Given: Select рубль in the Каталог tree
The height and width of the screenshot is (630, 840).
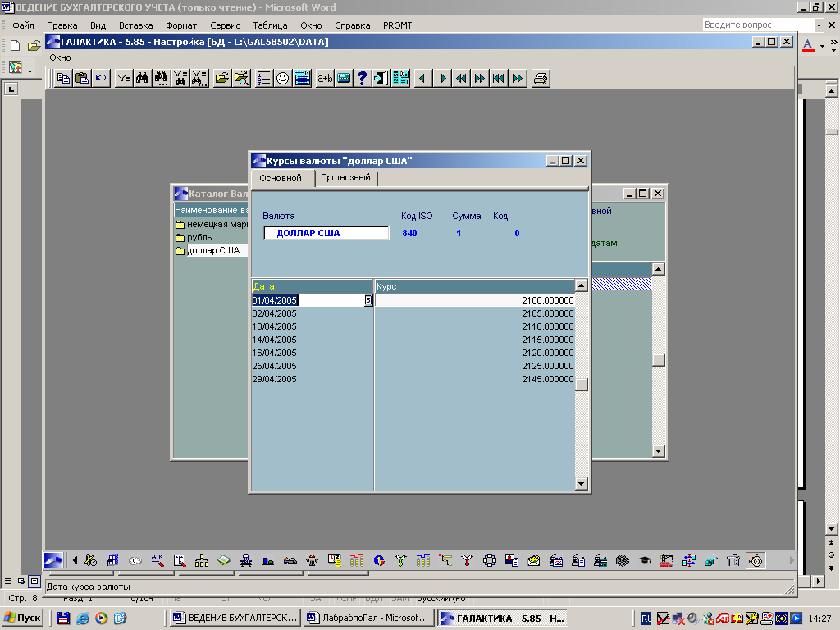Looking at the screenshot, I should (x=199, y=237).
